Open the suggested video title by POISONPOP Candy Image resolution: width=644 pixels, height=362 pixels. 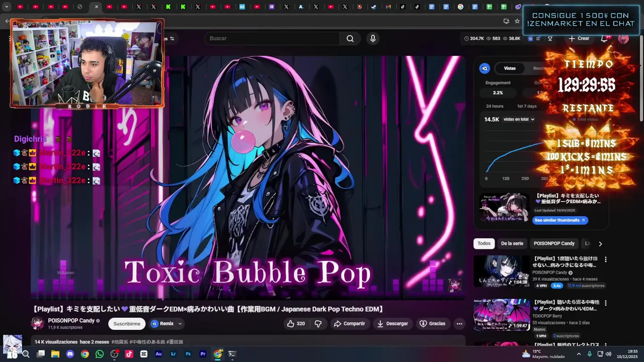tap(565, 261)
